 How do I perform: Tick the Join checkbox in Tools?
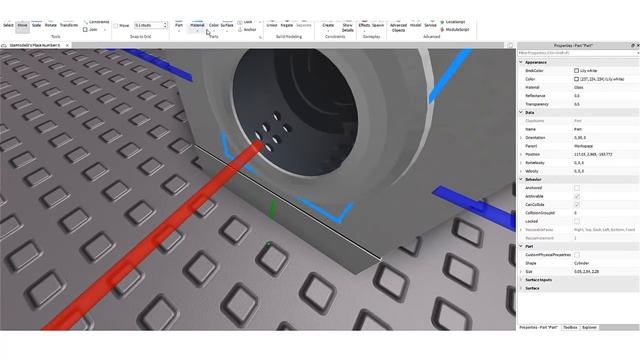[85, 30]
